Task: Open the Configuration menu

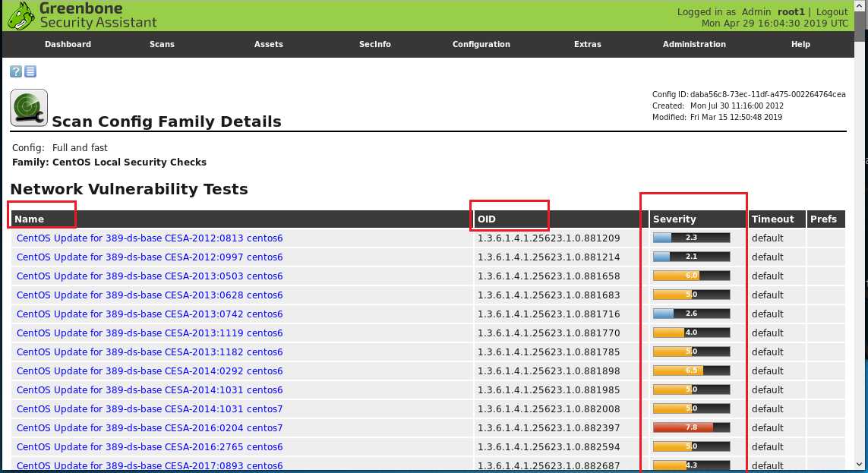Action: [481, 44]
